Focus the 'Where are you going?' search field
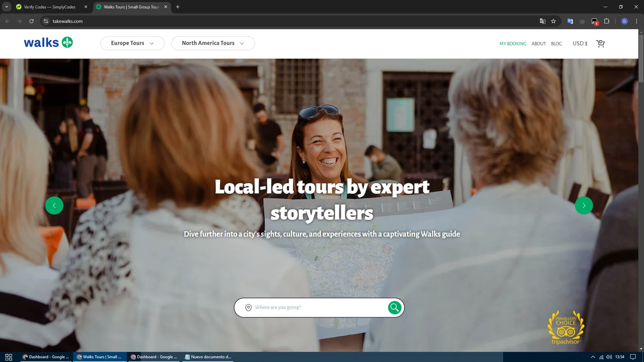The height and width of the screenshot is (362, 644). click(x=319, y=308)
